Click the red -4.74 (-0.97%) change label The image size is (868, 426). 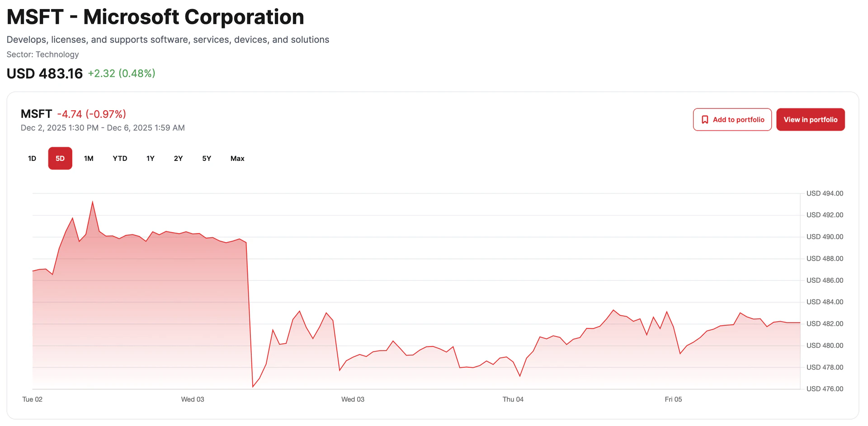(91, 113)
